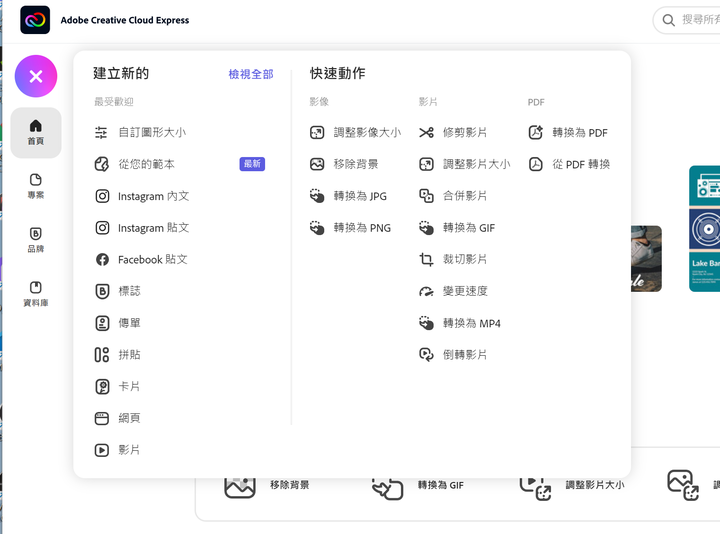
Task: Click the 轉換為 PDF text label
Action: tap(579, 133)
